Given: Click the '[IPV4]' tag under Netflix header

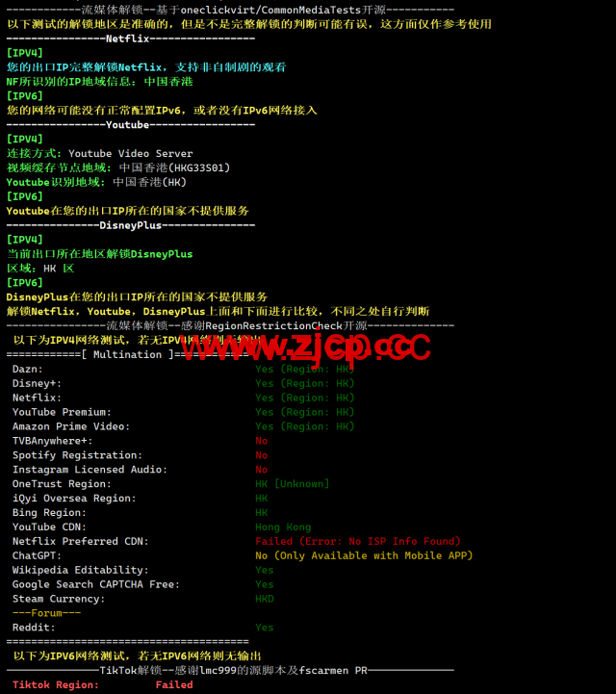Looking at the screenshot, I should click(25, 53).
